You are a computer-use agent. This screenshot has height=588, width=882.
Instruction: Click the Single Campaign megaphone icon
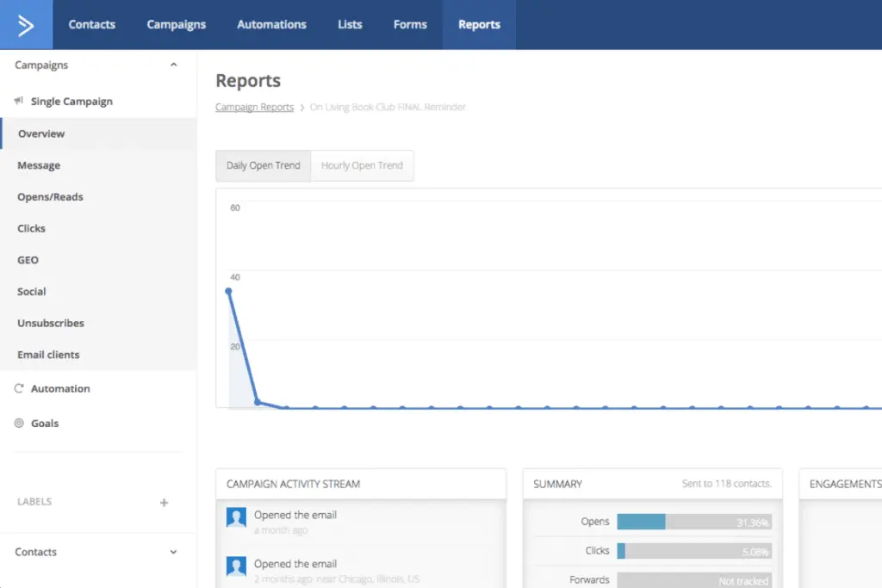tap(19, 101)
